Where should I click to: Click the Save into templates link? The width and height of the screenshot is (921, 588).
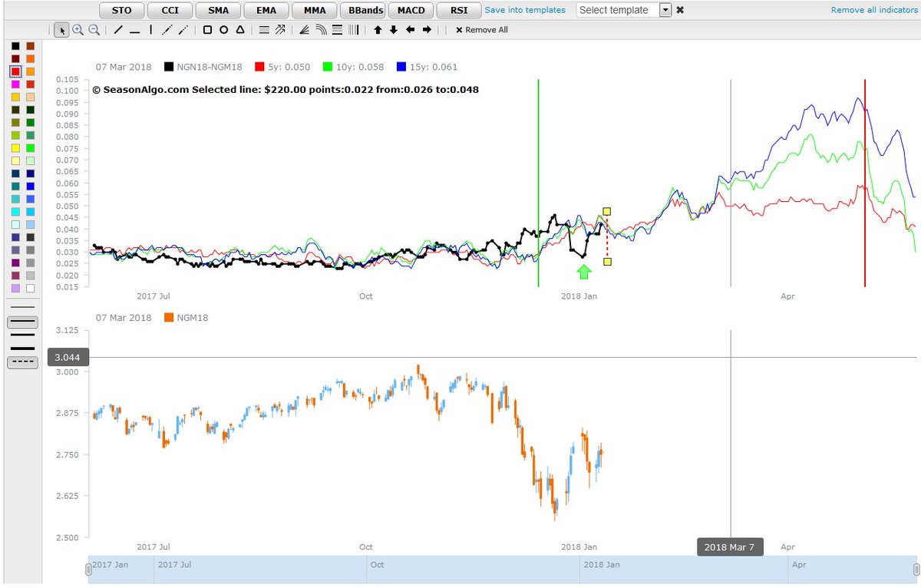525,10
